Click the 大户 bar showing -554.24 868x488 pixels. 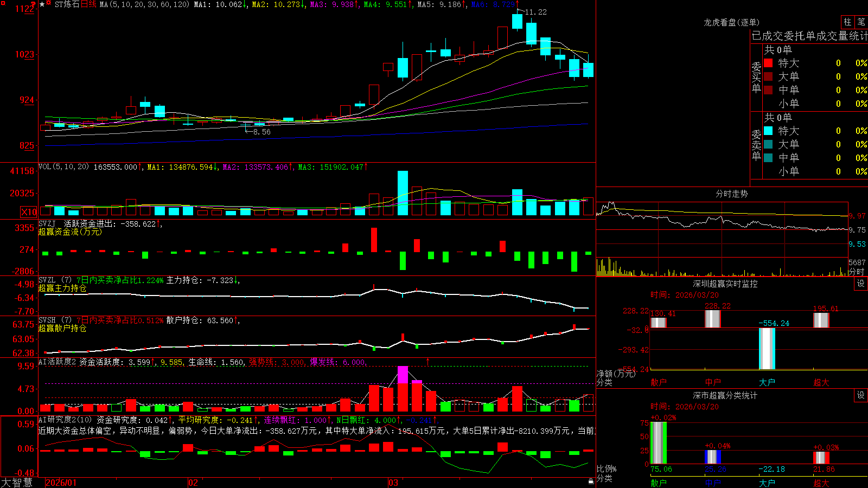click(x=767, y=349)
